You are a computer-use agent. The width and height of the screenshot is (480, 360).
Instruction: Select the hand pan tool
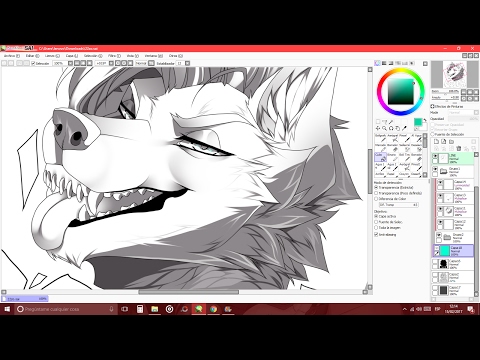(398, 128)
